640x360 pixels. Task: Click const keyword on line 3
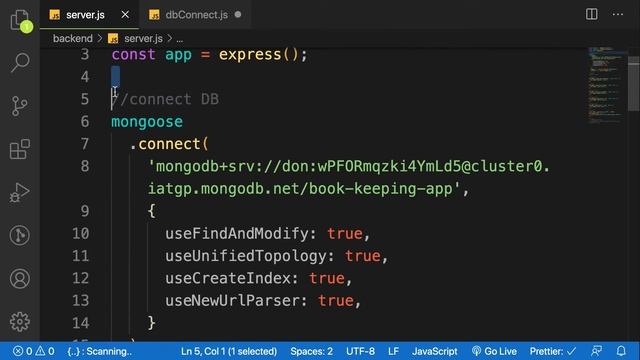pos(133,55)
